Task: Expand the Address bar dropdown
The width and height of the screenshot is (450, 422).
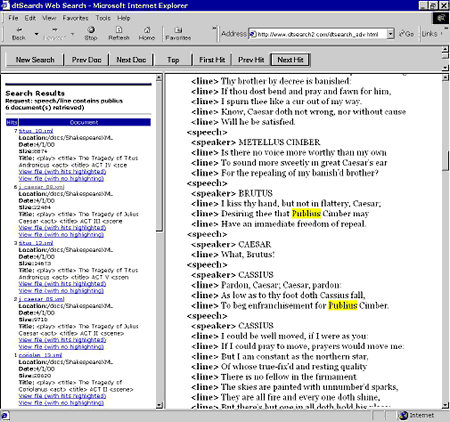Action: (x=390, y=34)
